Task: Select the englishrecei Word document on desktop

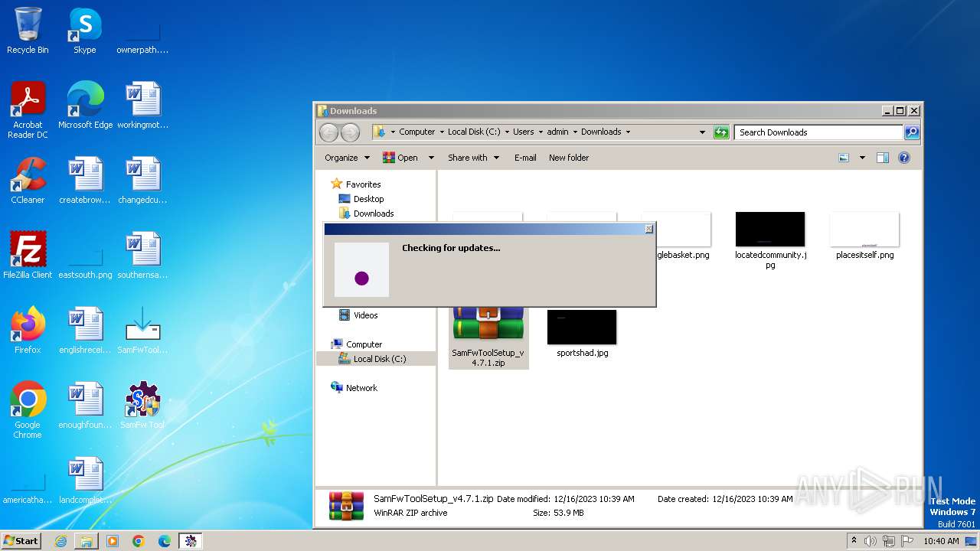Action: [x=85, y=330]
